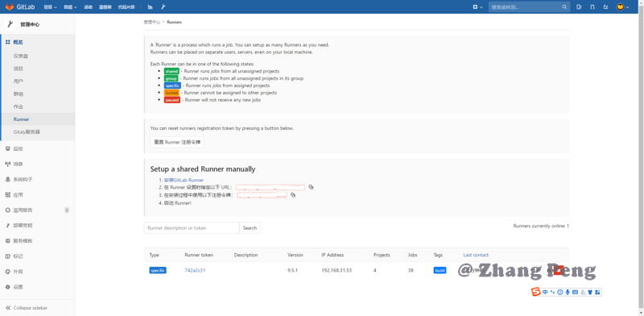Focus the Runner description or token field
Screen dimensions: 644x316
tap(192, 228)
